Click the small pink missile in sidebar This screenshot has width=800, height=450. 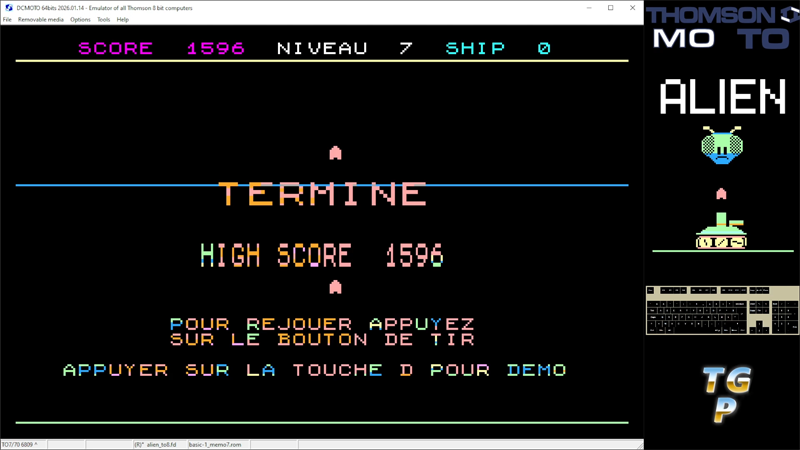pos(721,193)
